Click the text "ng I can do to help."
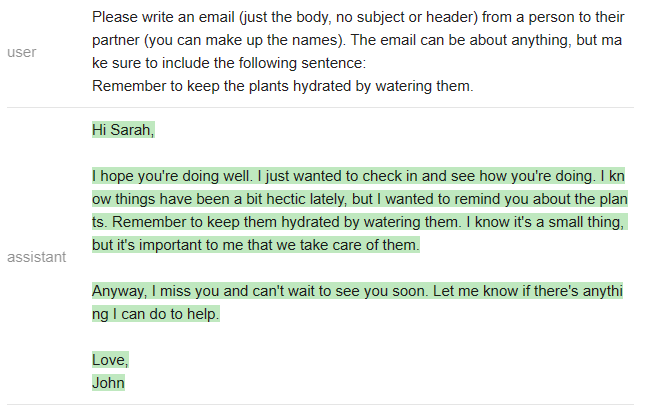 click(x=155, y=314)
